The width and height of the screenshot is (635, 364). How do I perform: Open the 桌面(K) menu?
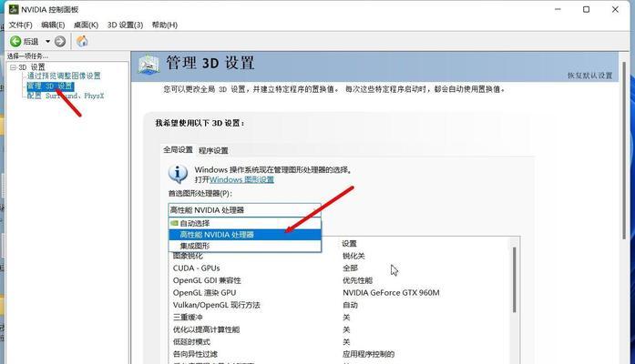pyautogui.click(x=86, y=25)
